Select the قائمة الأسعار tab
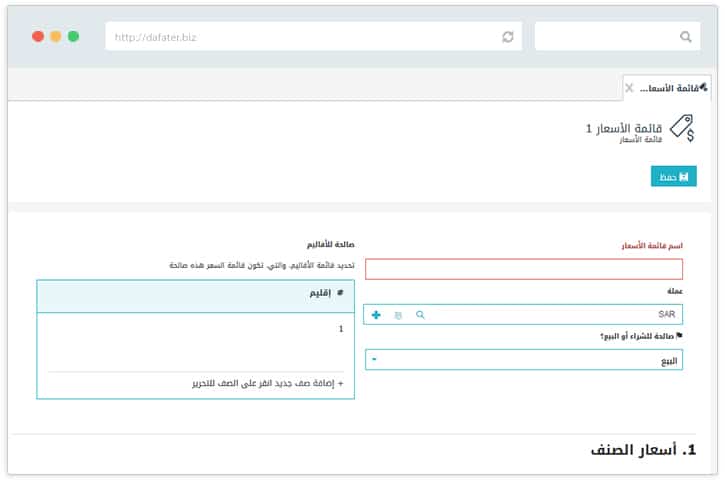The width and height of the screenshot is (725, 485). pyautogui.click(x=667, y=88)
